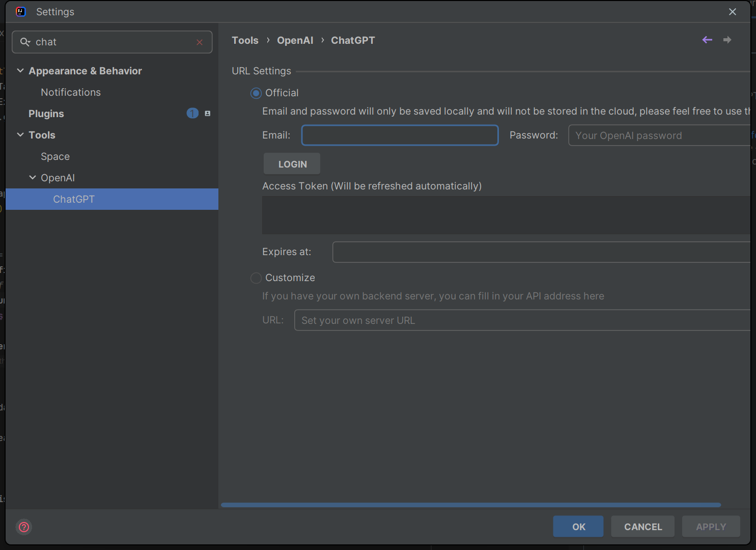Focus the Email input field
Viewport: 756px width, 550px height.
(400, 135)
